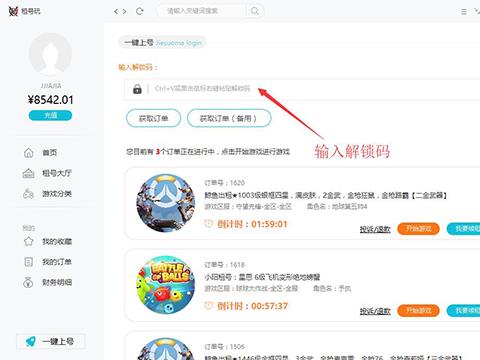Open 租号大厅 in the sidebar
The image size is (480, 360).
point(56,173)
